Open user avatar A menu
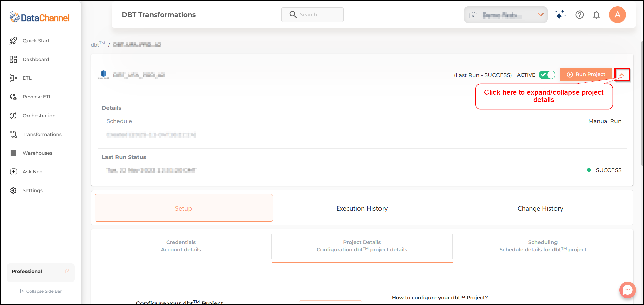This screenshot has height=305, width=644. pyautogui.click(x=618, y=15)
